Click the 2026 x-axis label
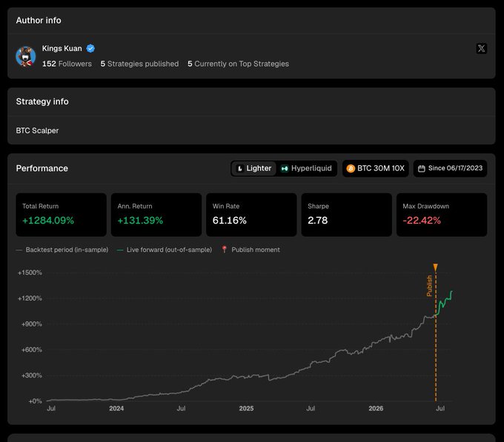504x442 pixels. [x=376, y=408]
